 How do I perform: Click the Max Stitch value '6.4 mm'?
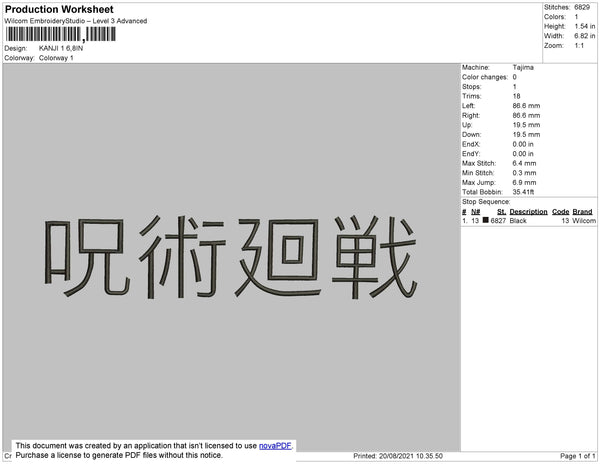click(x=524, y=163)
